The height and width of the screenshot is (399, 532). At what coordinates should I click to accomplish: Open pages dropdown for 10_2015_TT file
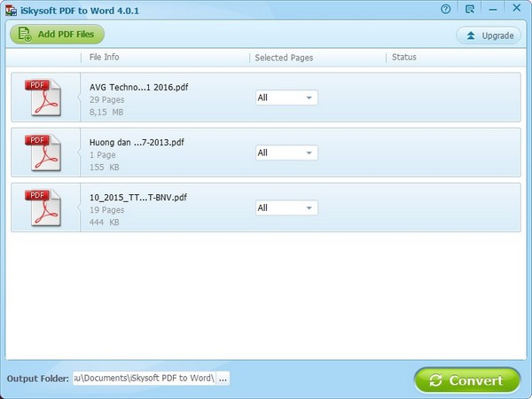point(286,207)
